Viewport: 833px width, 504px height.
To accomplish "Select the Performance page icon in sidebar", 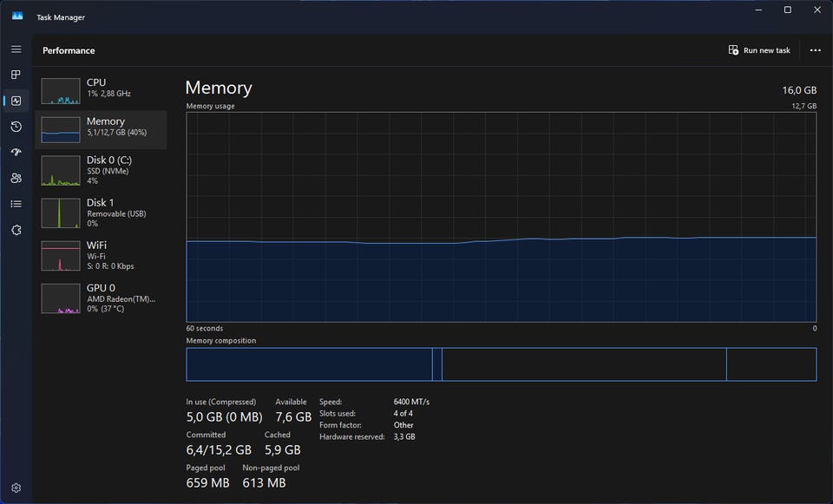I will (x=16, y=101).
